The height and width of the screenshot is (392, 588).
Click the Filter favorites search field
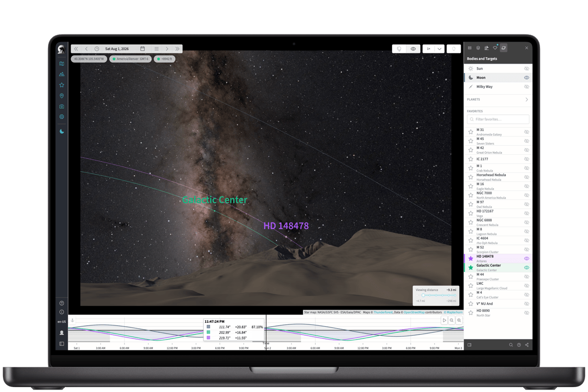(498, 119)
